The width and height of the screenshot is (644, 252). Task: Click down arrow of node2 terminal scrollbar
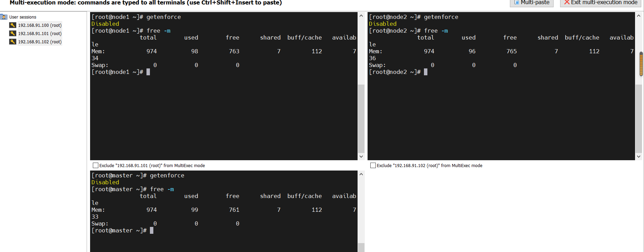click(x=638, y=156)
